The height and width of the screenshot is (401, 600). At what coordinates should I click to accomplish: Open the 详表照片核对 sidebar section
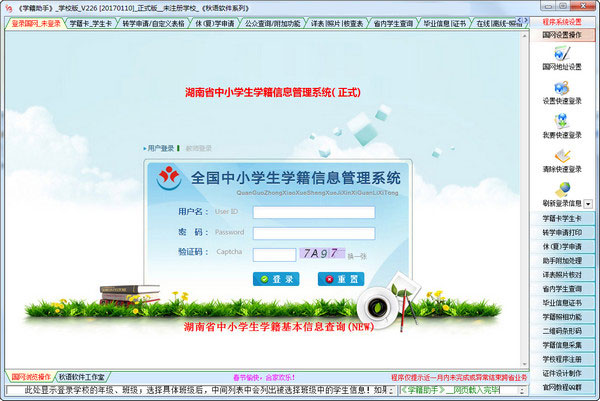click(562, 275)
